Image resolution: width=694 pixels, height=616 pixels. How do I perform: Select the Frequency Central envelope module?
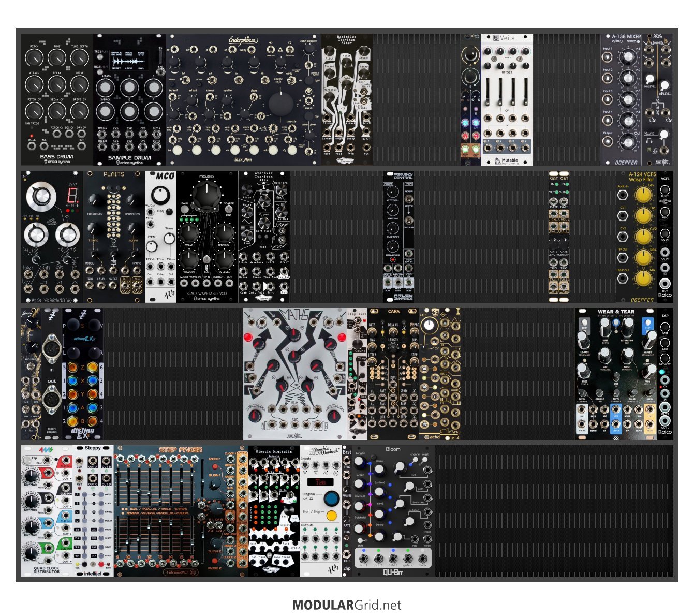[x=398, y=237]
